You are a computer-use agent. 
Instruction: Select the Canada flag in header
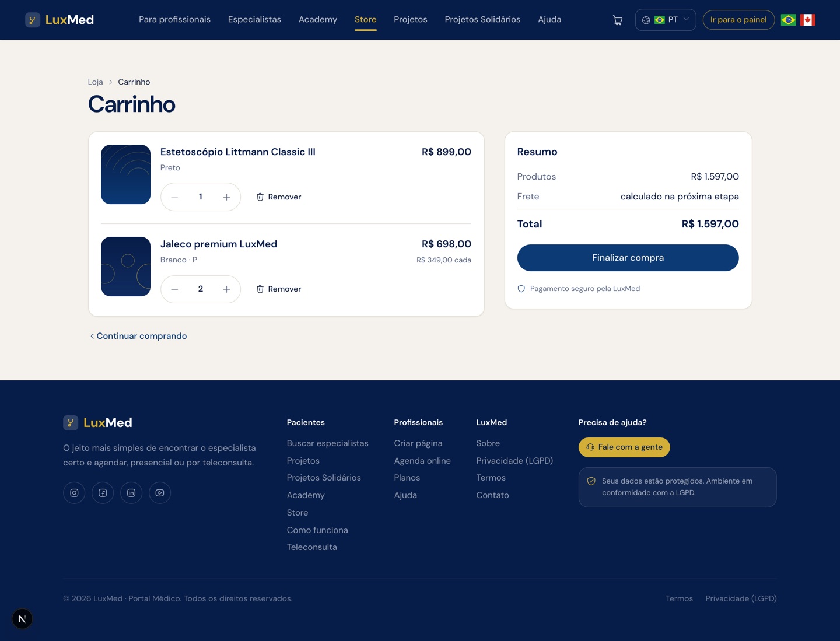click(x=808, y=20)
